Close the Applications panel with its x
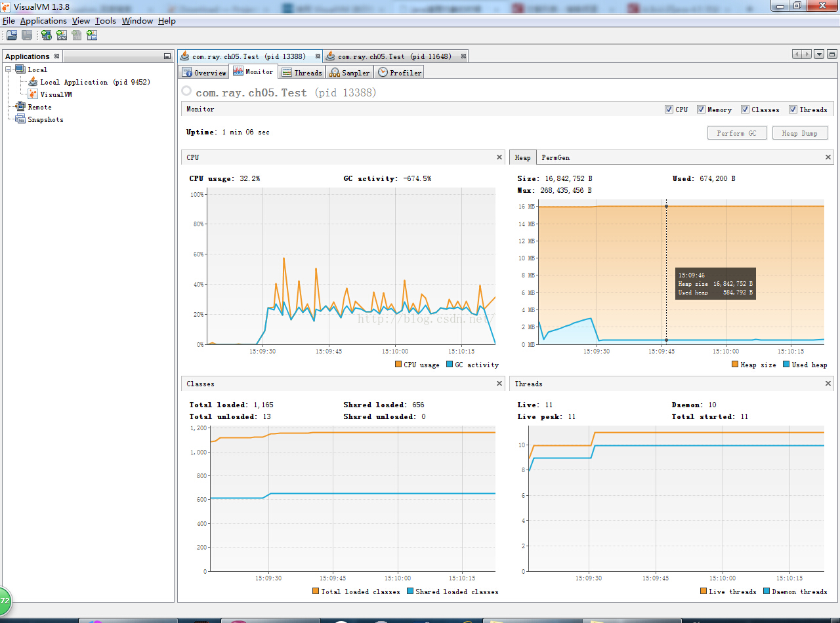The width and height of the screenshot is (840, 623). pyautogui.click(x=56, y=56)
